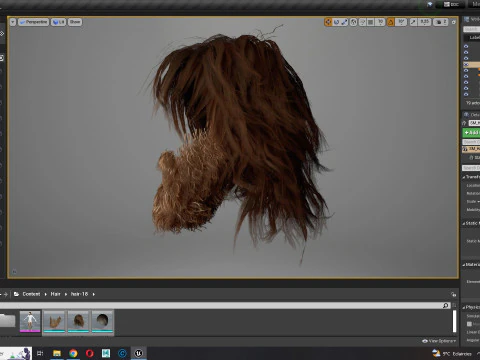Screen dimensions: 480x360
Task: Open the World Outliner tab
Action: point(471,20)
